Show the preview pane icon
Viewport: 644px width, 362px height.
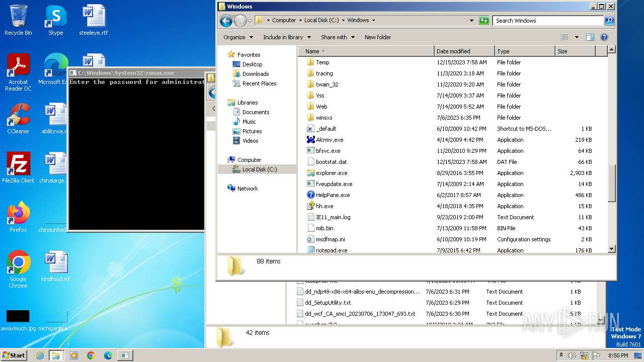590,37
